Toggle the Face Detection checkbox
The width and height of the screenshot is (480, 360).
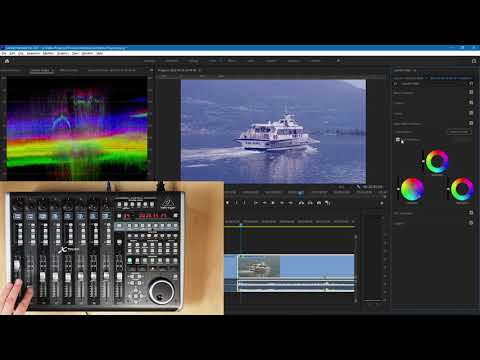click(398, 140)
